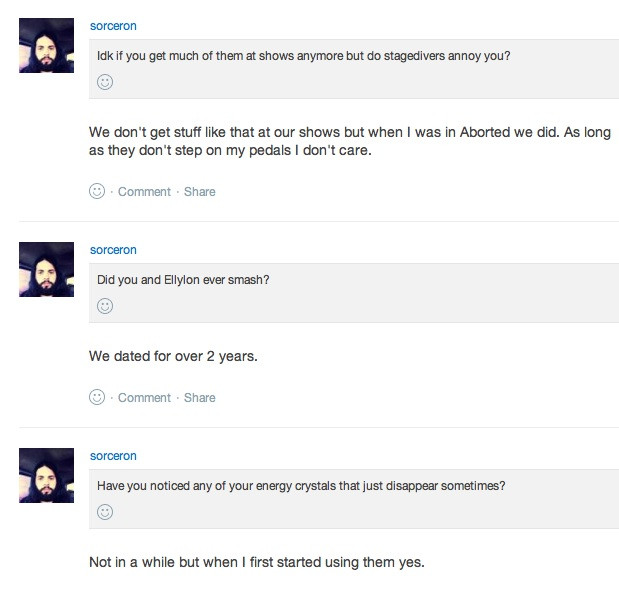This screenshot has height=591, width=619.
Task: Open the avatar next to the stagedivers question
Action: pos(47,45)
